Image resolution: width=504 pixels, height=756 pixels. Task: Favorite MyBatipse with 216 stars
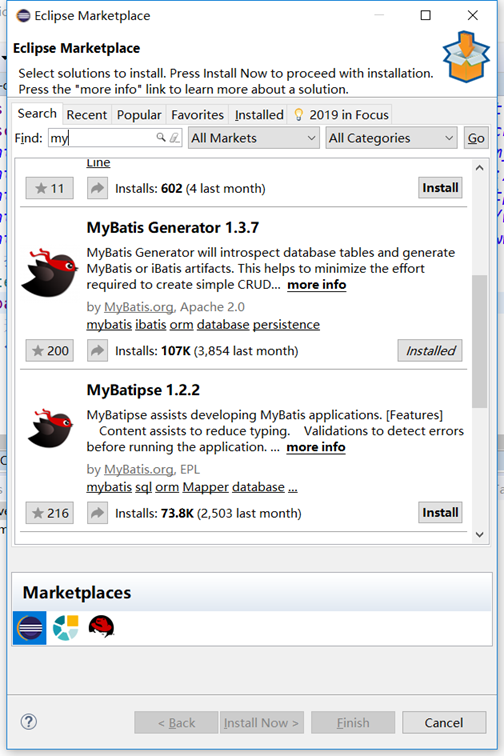[50, 513]
